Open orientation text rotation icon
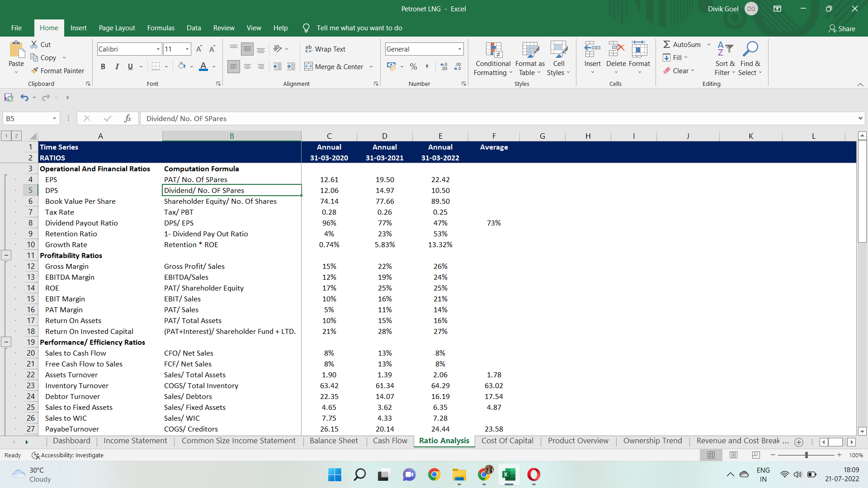Screen dimensions: 868x488 pyautogui.click(x=278, y=49)
